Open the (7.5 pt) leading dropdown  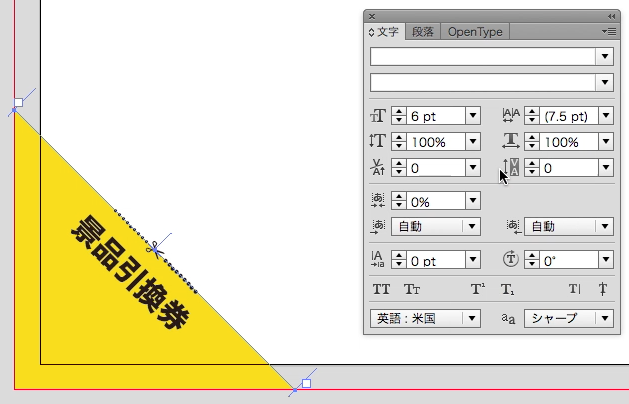click(606, 116)
